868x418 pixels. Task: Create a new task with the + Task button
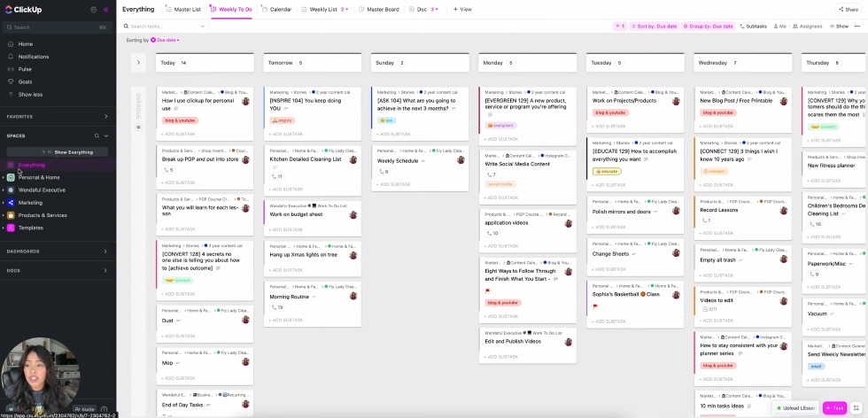[834, 408]
